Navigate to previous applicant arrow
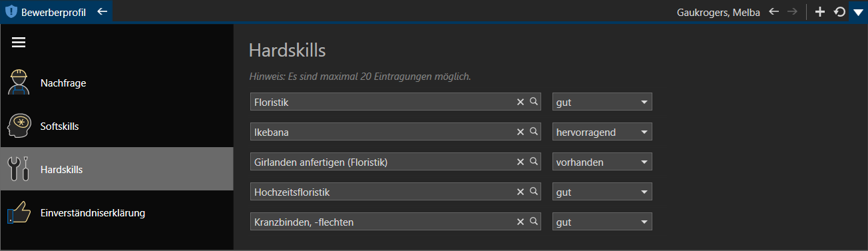 tap(773, 11)
